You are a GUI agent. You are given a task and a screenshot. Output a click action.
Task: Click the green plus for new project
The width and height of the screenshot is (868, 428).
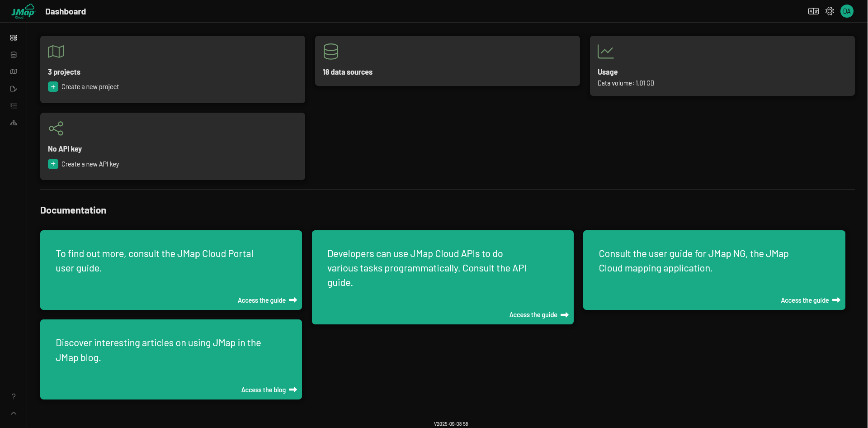click(x=53, y=87)
